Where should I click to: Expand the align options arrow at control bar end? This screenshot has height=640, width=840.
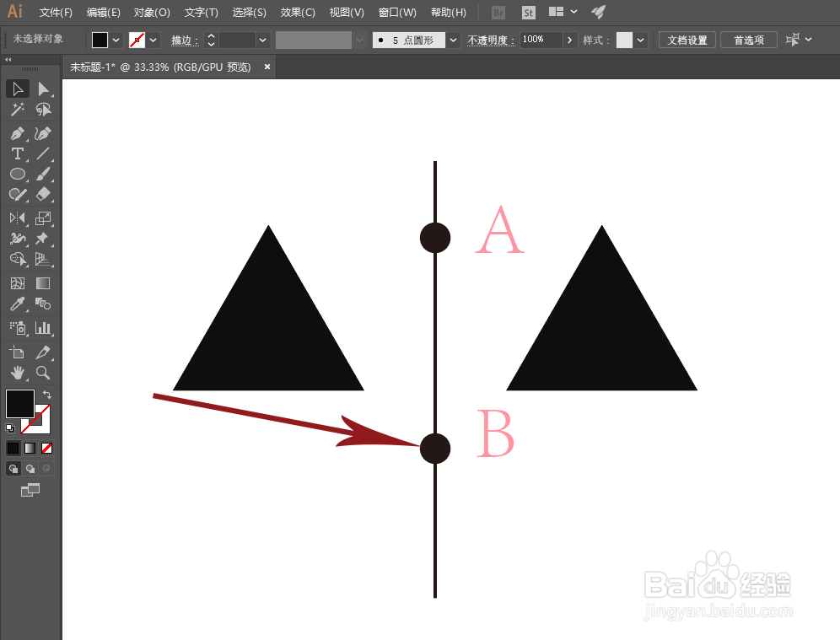point(809,40)
